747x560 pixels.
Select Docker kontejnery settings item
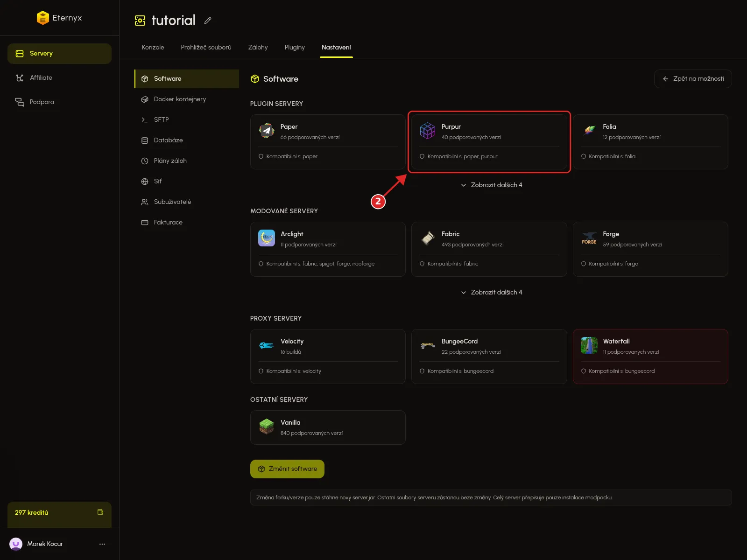pyautogui.click(x=187, y=99)
